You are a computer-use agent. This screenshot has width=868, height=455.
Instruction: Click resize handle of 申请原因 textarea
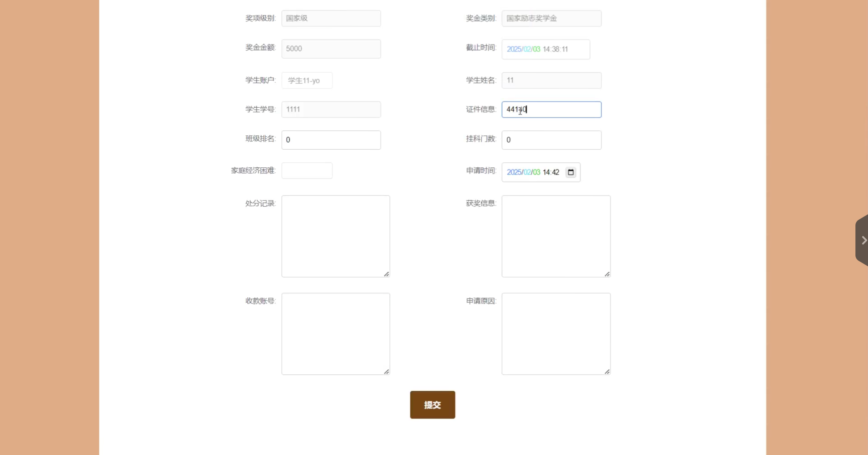pos(607,372)
